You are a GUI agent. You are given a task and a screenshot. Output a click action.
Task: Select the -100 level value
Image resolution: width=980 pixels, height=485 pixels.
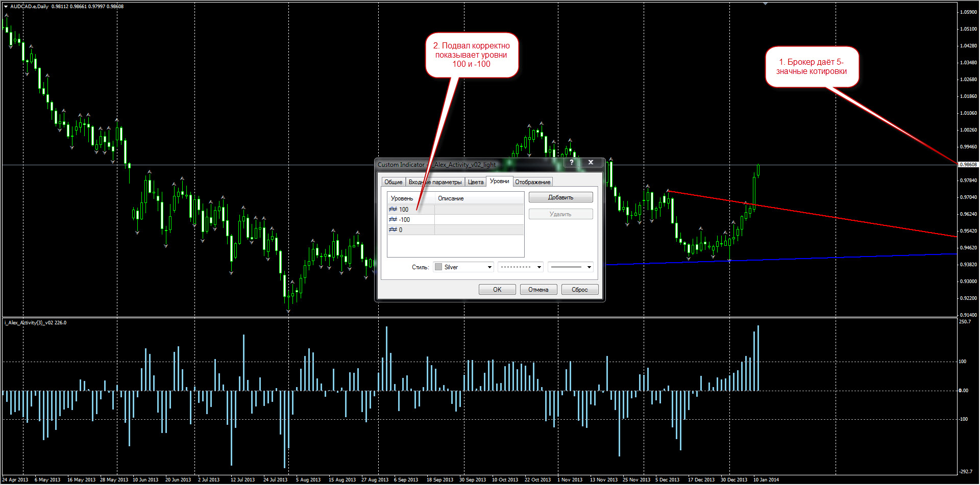404,220
